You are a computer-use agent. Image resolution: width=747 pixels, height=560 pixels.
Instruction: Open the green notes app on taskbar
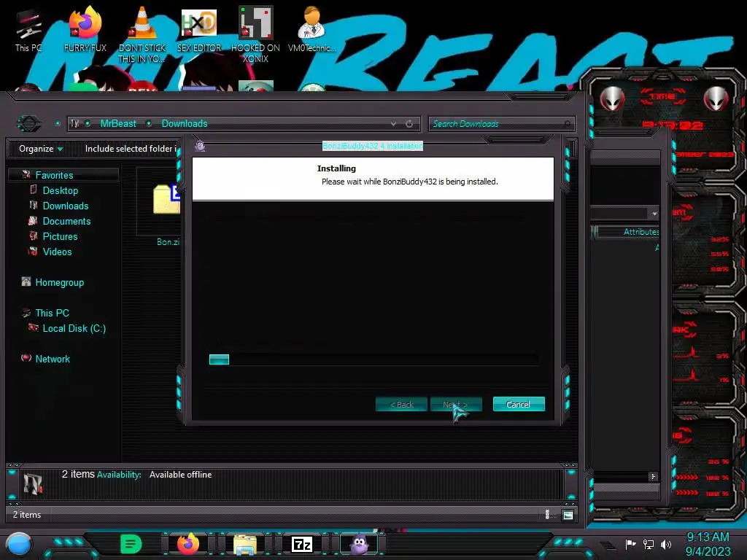pyautogui.click(x=131, y=544)
